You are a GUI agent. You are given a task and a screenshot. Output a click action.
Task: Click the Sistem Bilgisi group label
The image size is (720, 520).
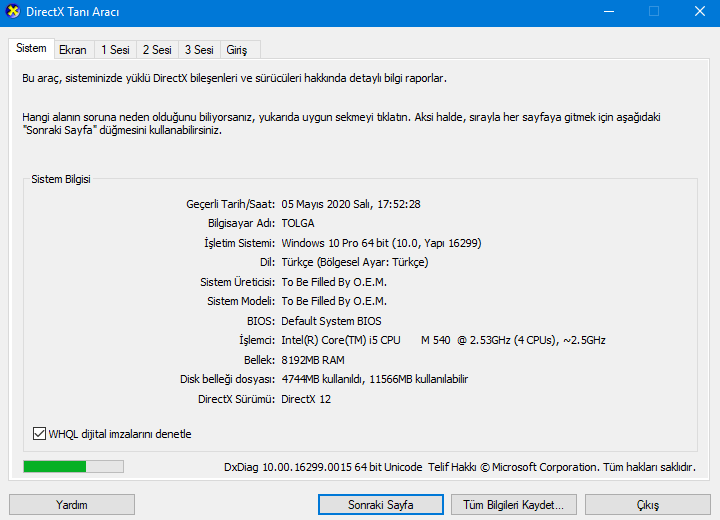[61, 179]
